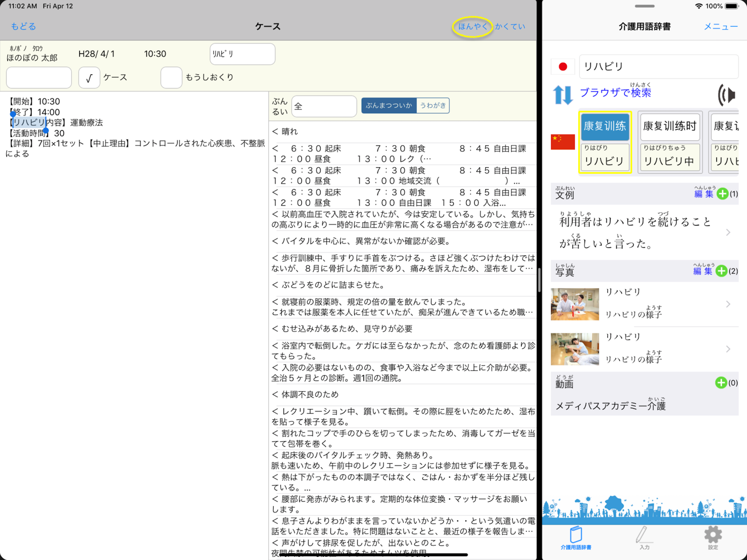Open the 介護用語辞書 tab at bottom
The height and width of the screenshot is (560, 747).
[576, 538]
